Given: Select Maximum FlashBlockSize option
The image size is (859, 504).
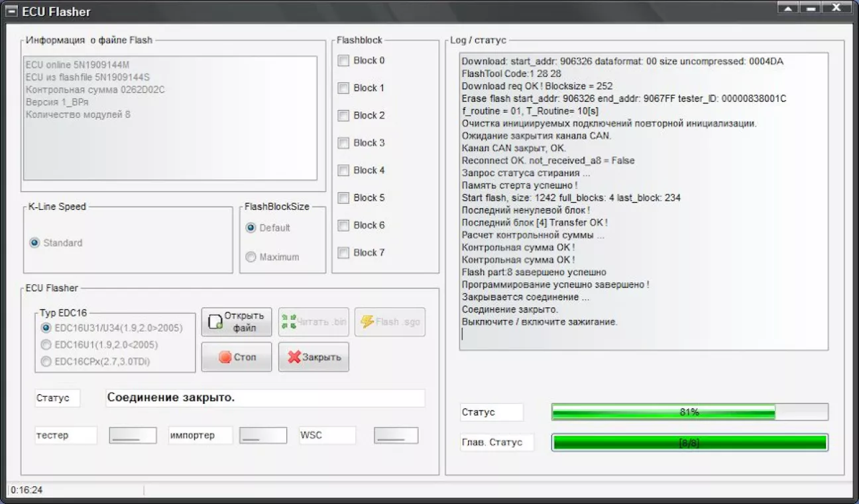Looking at the screenshot, I should 251,257.
